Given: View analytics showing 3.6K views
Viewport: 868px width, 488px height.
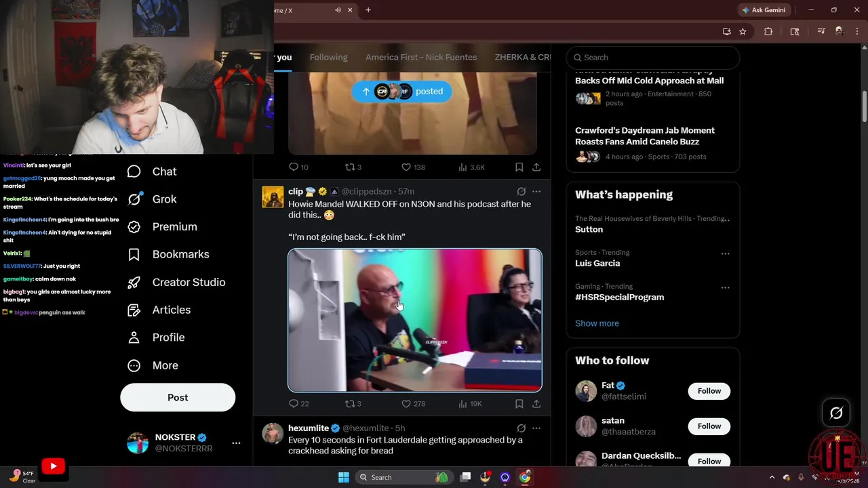Looking at the screenshot, I should [471, 167].
